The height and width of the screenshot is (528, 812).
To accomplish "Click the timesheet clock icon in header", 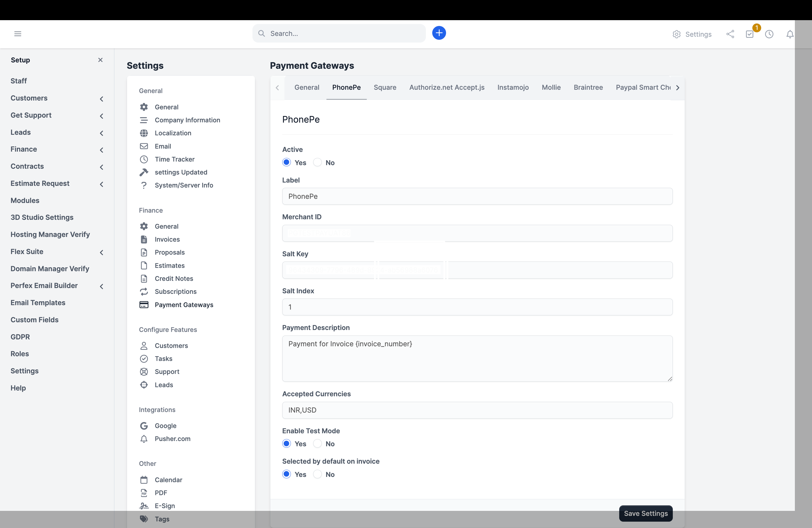I will point(769,34).
